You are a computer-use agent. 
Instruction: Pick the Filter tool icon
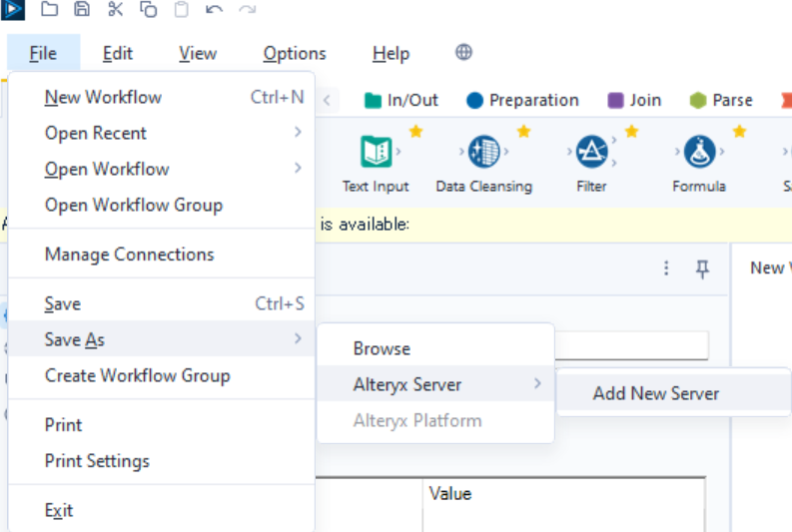(x=592, y=152)
